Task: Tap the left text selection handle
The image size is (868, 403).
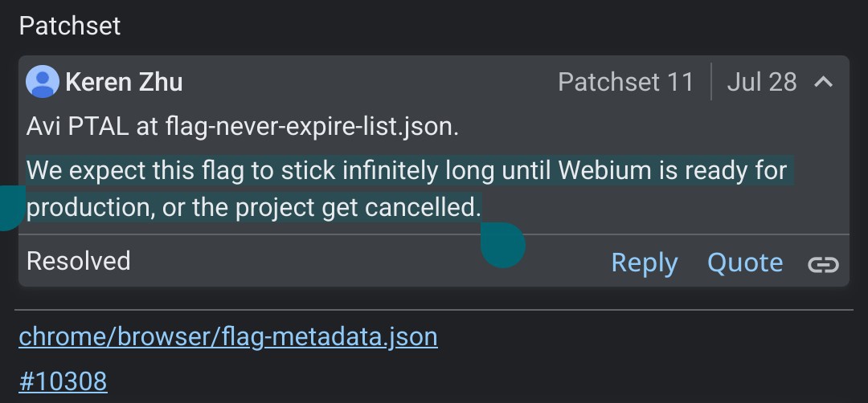Action: click(x=10, y=208)
